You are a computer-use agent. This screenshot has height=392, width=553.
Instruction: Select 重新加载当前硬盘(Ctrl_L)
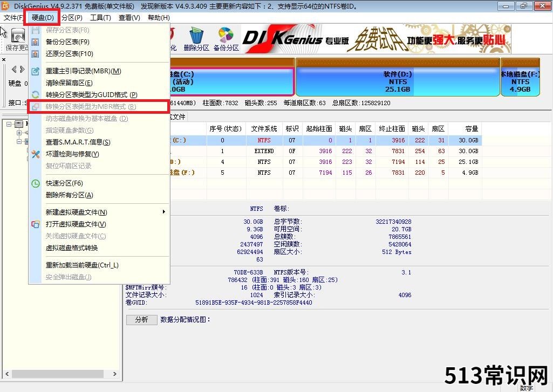(x=99, y=265)
